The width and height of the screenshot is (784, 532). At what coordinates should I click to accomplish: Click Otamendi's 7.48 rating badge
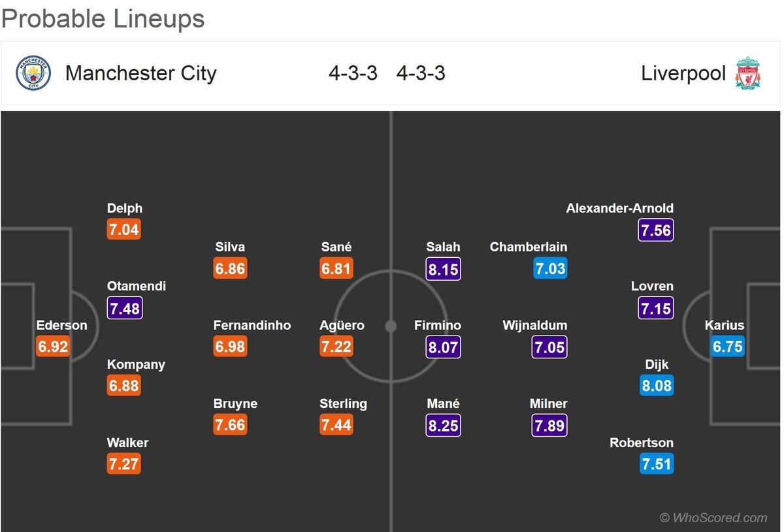point(124,308)
